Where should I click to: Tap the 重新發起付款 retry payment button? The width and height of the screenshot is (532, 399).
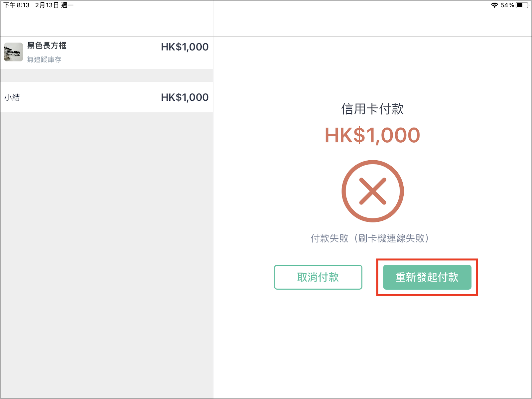coord(427,277)
